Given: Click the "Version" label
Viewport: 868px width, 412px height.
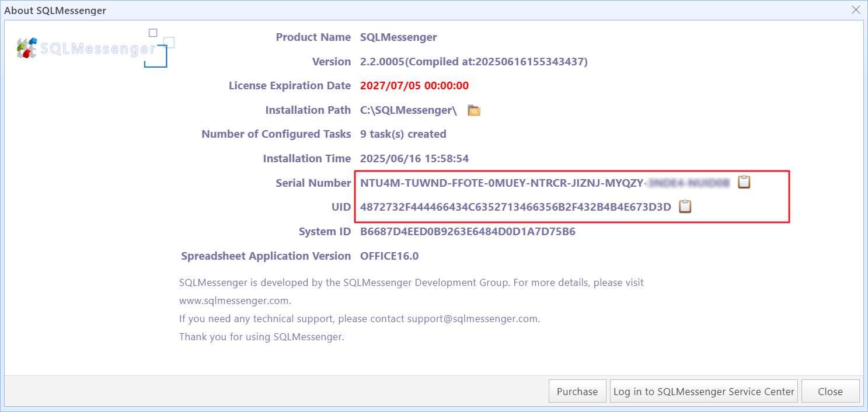Looking at the screenshot, I should [x=332, y=62].
